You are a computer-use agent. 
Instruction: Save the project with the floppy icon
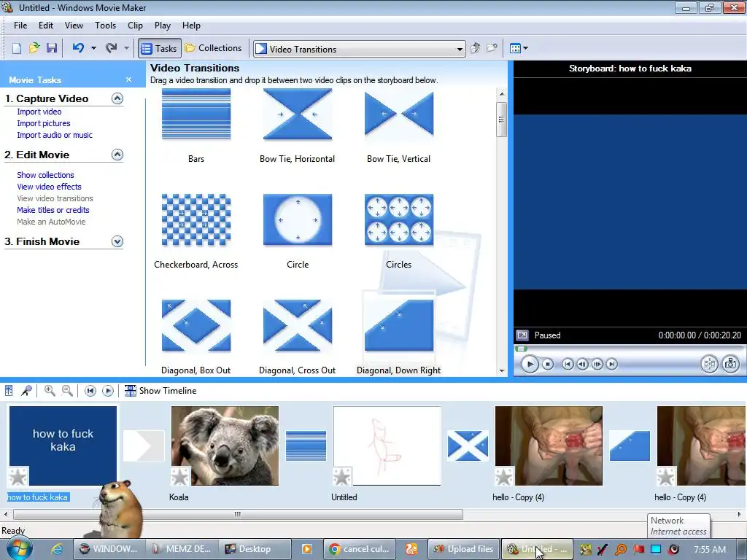tap(52, 48)
